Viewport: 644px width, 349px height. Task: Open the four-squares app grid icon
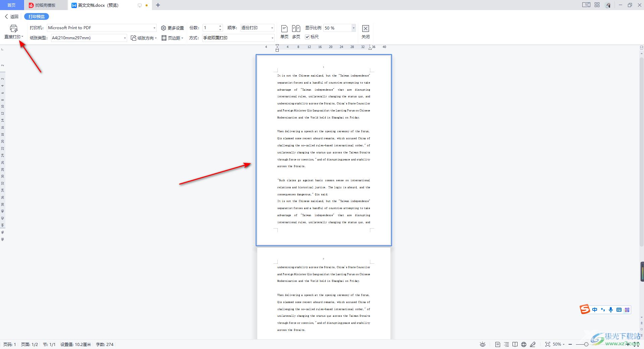[597, 5]
